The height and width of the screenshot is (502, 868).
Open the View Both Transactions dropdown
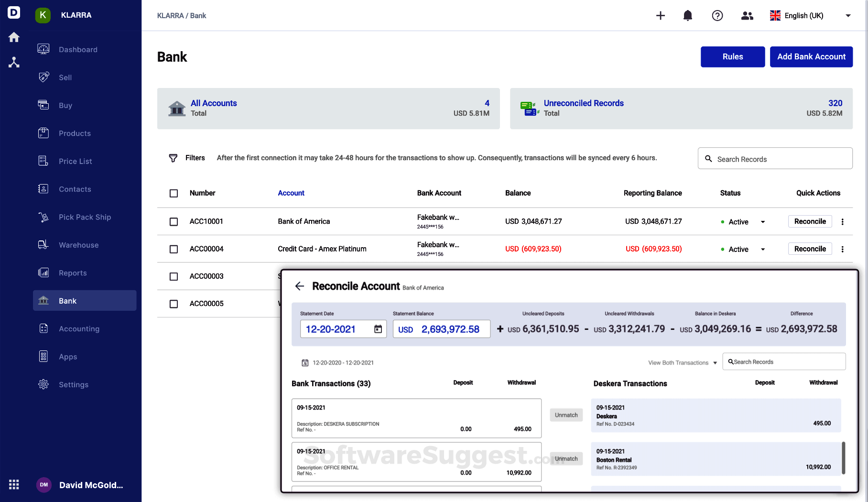coord(683,363)
